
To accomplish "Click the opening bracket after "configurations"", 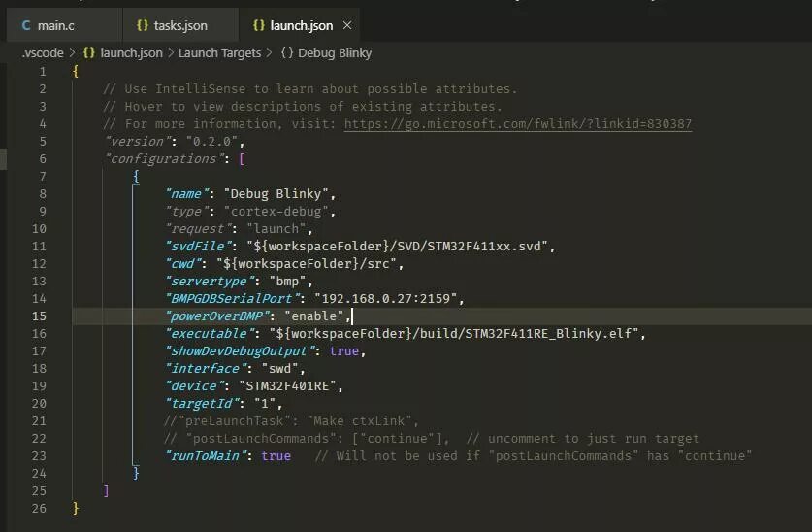I will click(242, 159).
